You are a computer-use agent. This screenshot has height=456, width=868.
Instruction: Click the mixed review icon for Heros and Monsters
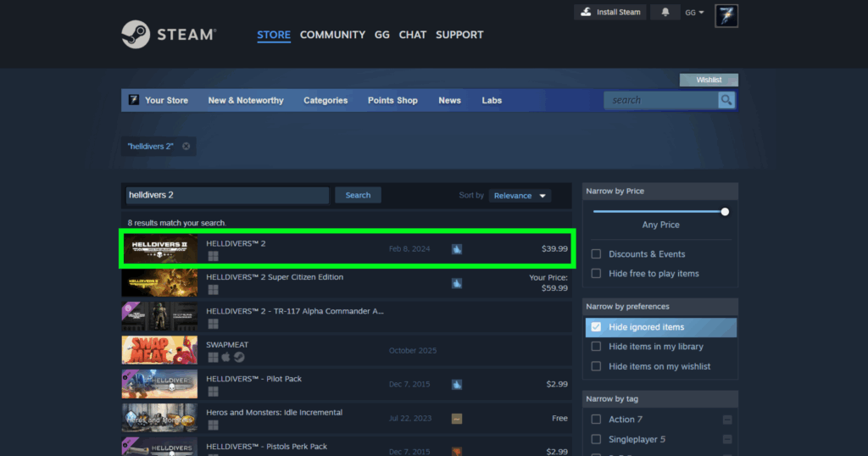[x=457, y=419]
